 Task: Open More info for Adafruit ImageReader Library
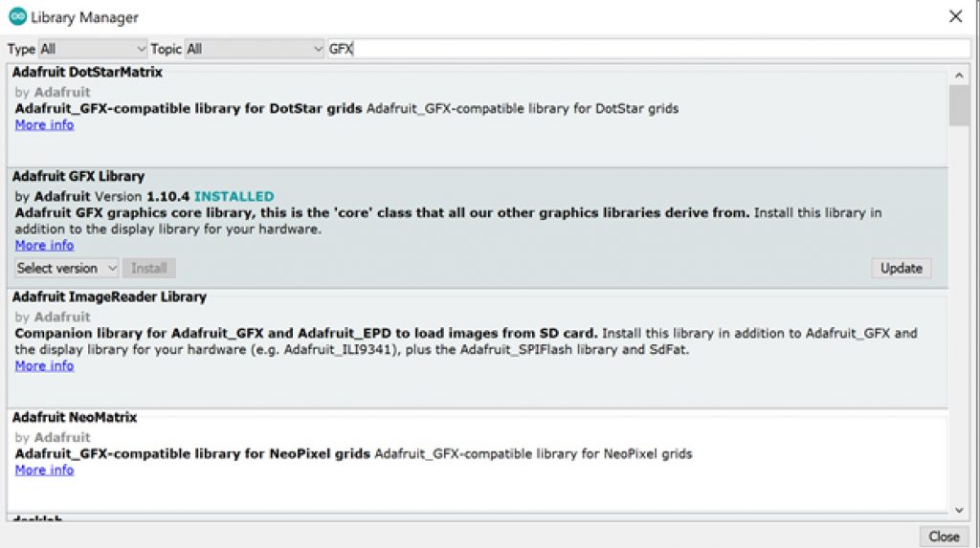[x=44, y=366]
